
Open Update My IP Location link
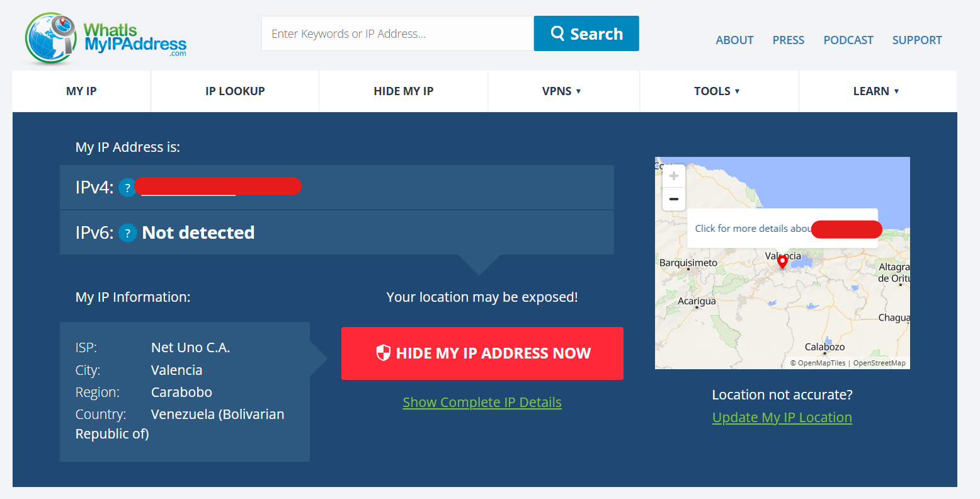click(x=782, y=418)
